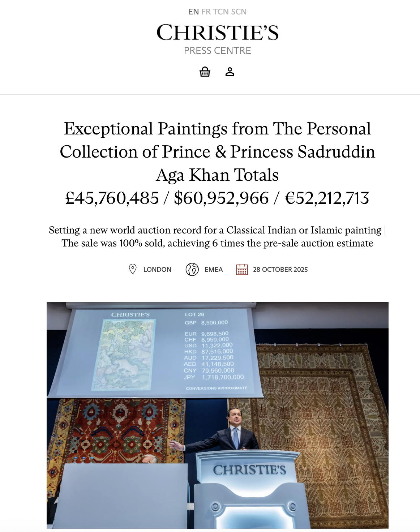Screen dimensions: 420x532
Task: Click the EMEA region label
Action: 214,270
